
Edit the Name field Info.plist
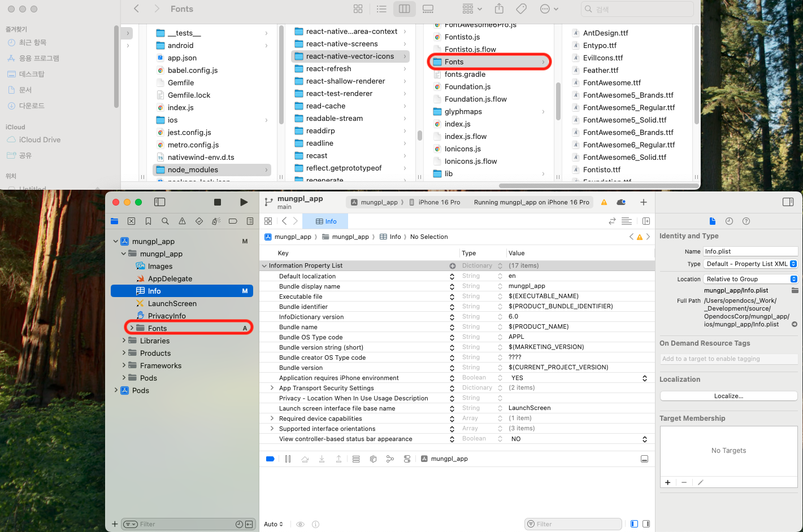click(750, 251)
